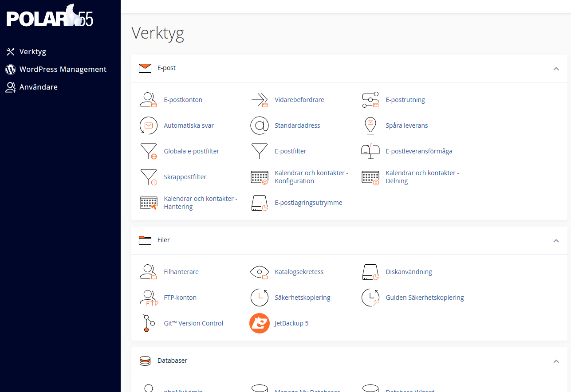Open the FTP-konton icon

pyautogui.click(x=148, y=298)
